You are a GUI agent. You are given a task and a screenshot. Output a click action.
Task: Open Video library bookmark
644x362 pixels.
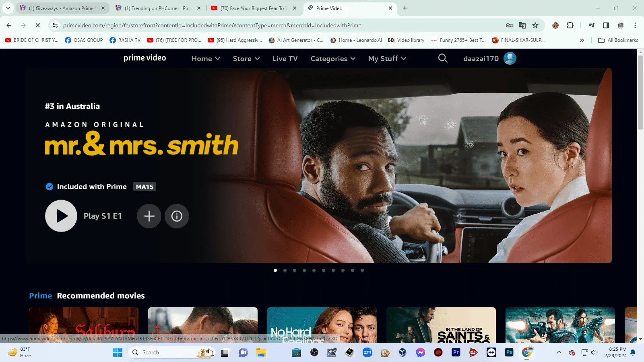(406, 40)
